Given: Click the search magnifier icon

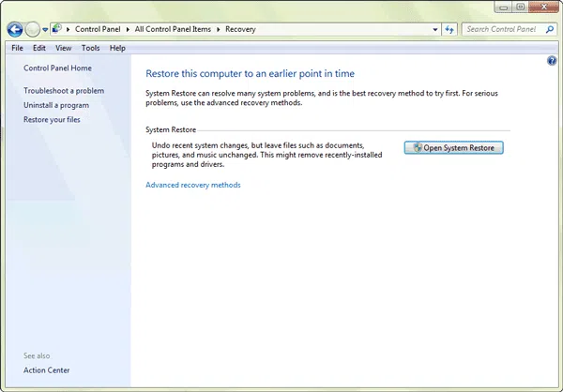Looking at the screenshot, I should 550,29.
